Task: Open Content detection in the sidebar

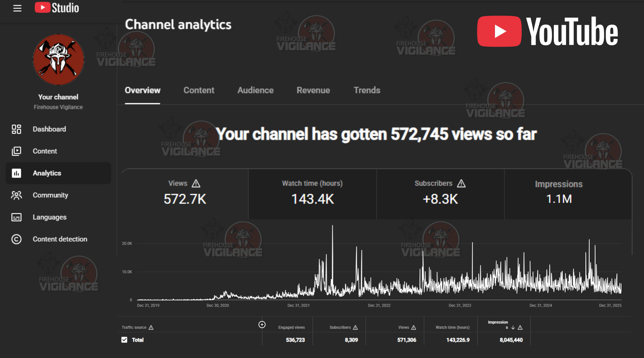Action: pos(60,239)
